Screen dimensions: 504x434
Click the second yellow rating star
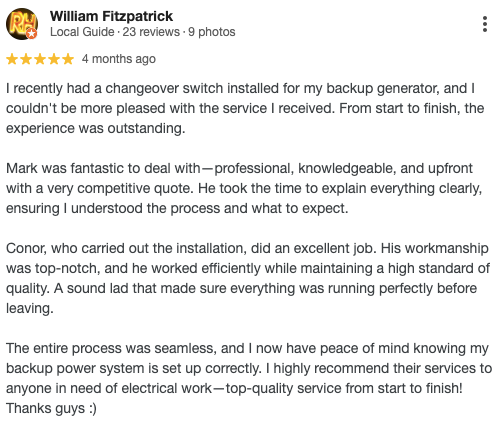pyautogui.click(x=26, y=59)
